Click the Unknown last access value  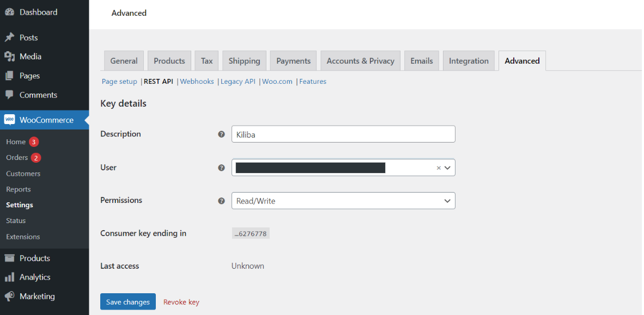pyautogui.click(x=248, y=266)
